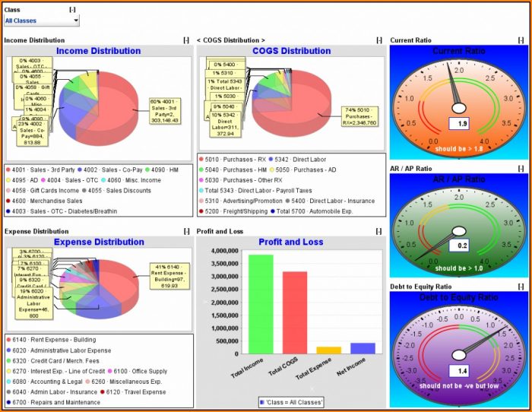The width and height of the screenshot is (532, 412).
Task: Collapse the Class filter panel
Action: click(72, 10)
